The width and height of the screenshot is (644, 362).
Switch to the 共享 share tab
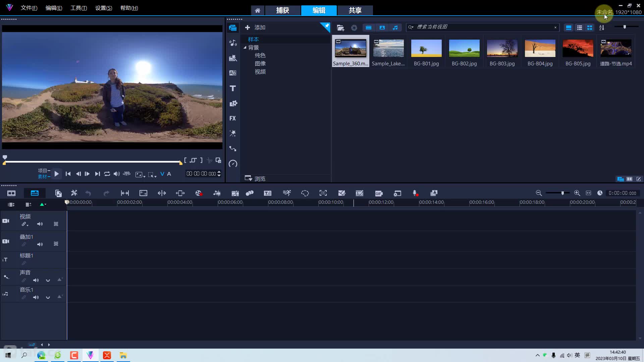coord(355,10)
